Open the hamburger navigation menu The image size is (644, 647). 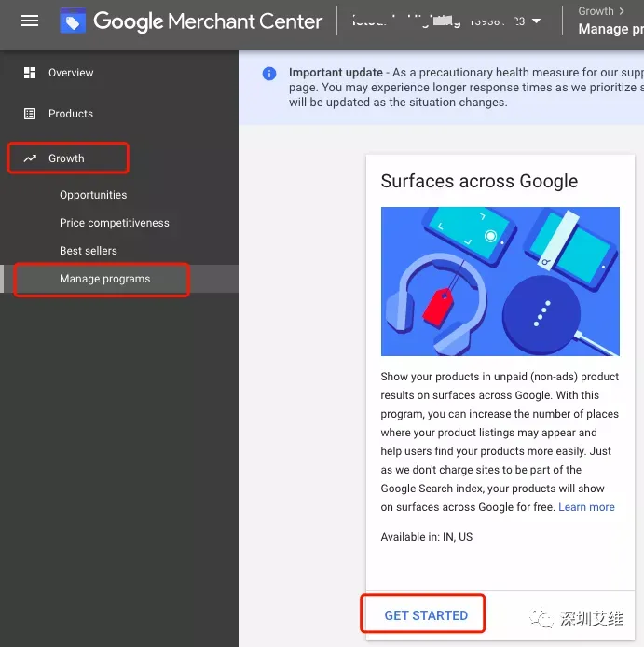30,21
